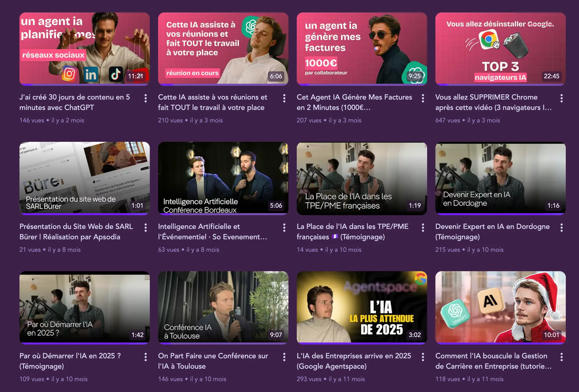Open menu for 'La Place de l'IA' video
Screen dimensions: 579x392
[423, 228]
